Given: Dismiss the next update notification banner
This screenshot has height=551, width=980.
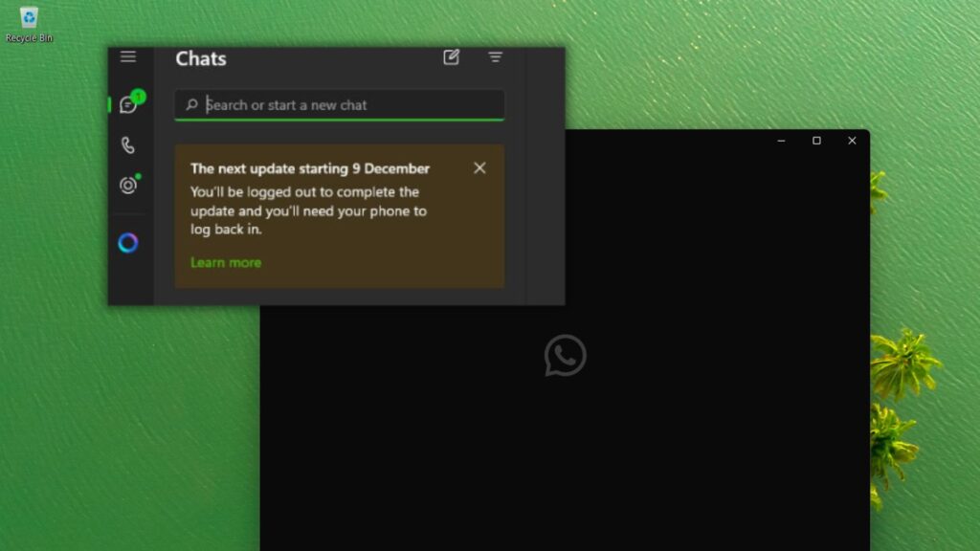Looking at the screenshot, I should 479,167.
